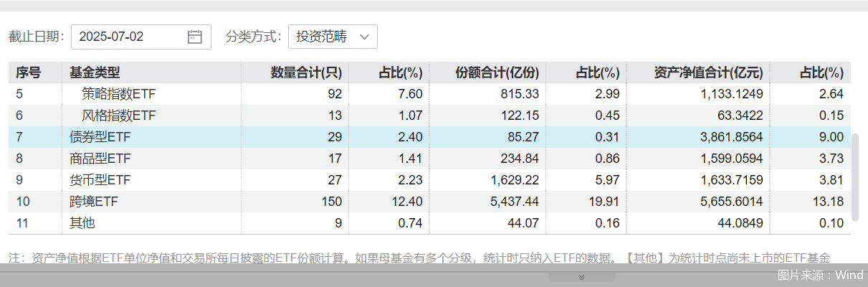Sort by 序号 column header
Image resolution: width=868 pixels, height=287 pixels.
click(x=29, y=72)
